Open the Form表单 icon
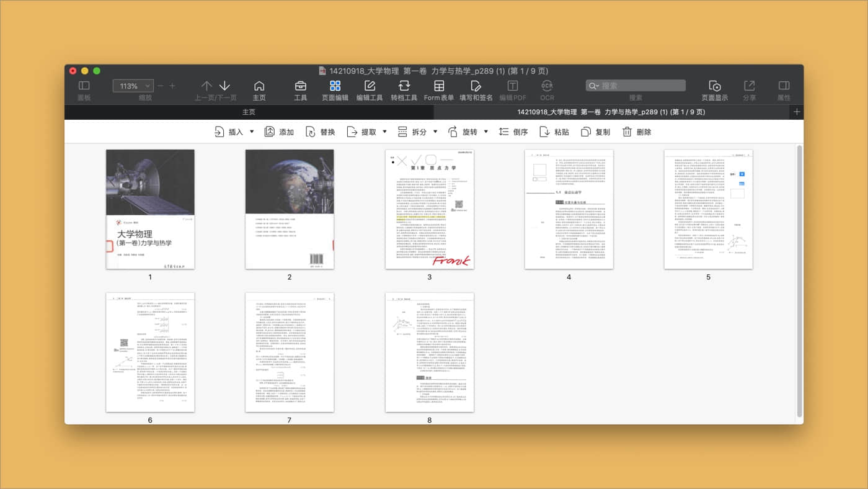The image size is (868, 489). 439,86
